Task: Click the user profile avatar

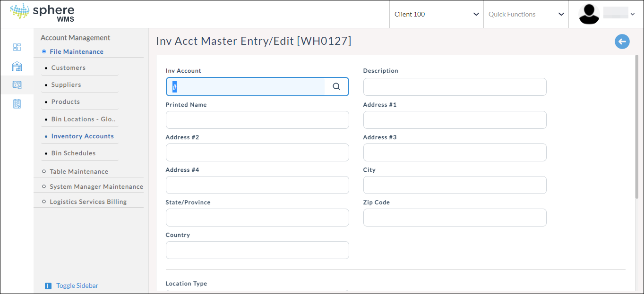Action: [589, 14]
